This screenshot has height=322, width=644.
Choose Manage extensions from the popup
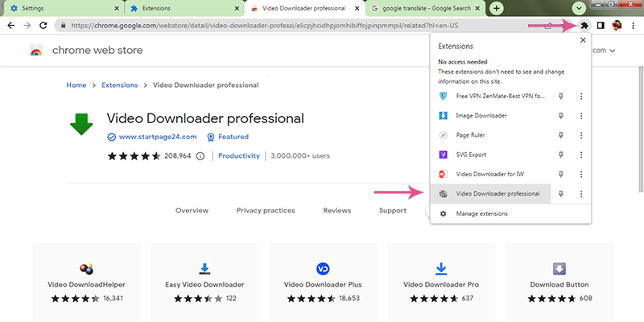tap(481, 213)
